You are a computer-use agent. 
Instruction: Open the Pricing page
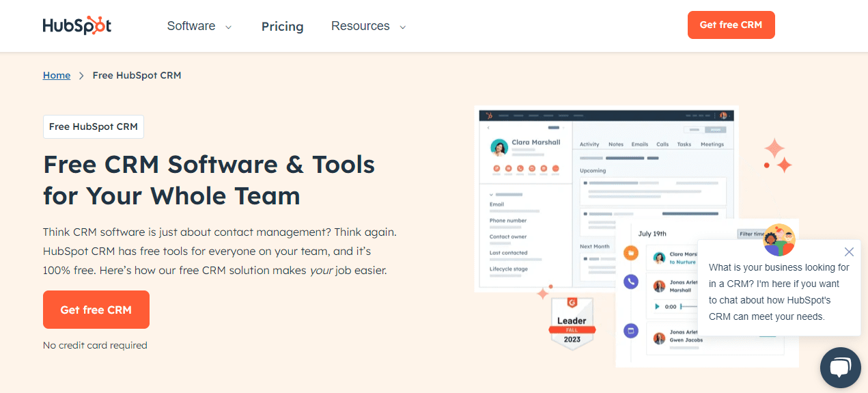(282, 26)
